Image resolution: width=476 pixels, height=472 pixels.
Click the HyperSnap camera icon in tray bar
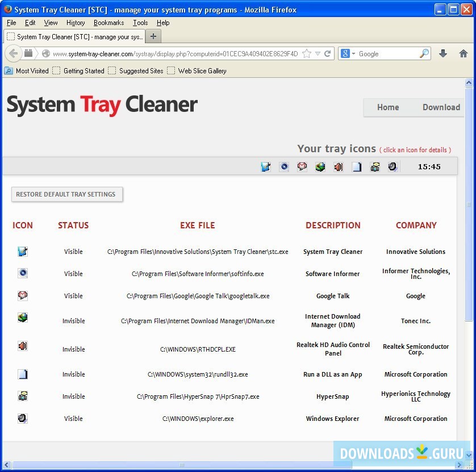[375, 166]
